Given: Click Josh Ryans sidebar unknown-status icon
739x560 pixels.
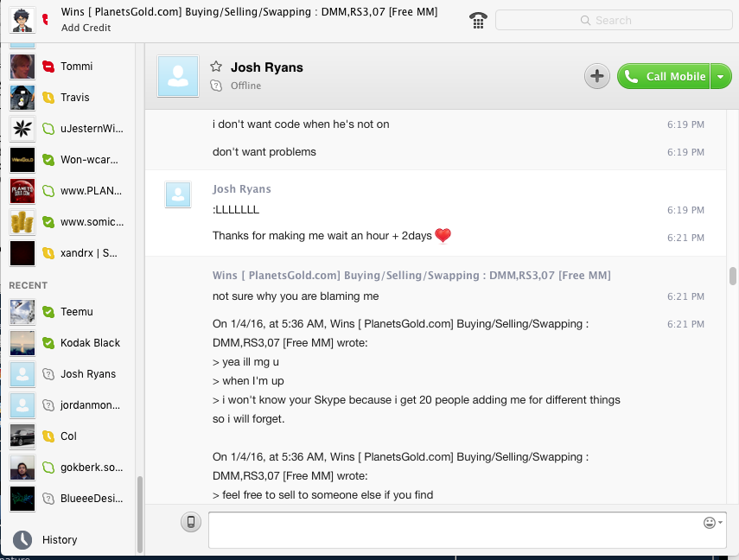Looking at the screenshot, I should pyautogui.click(x=48, y=374).
